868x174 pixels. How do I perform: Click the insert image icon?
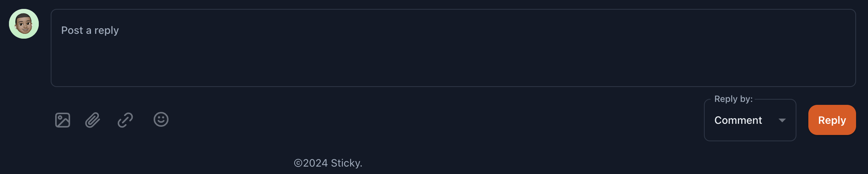click(63, 120)
